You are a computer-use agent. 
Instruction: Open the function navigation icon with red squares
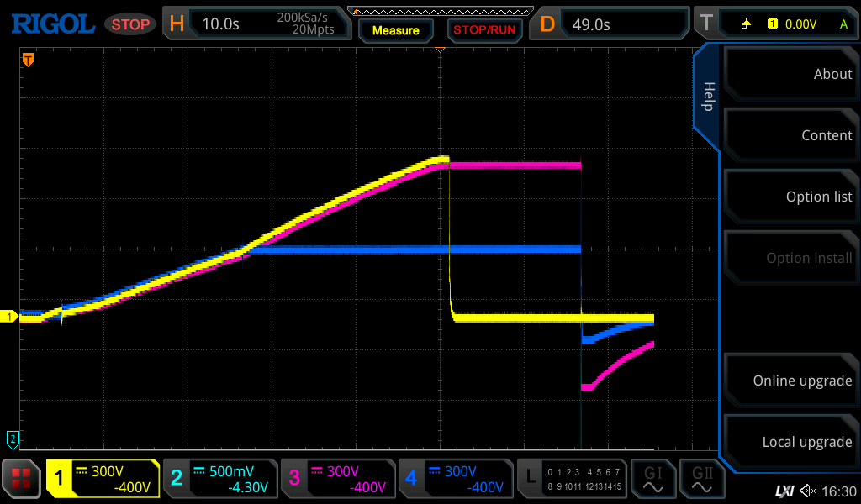point(21,479)
